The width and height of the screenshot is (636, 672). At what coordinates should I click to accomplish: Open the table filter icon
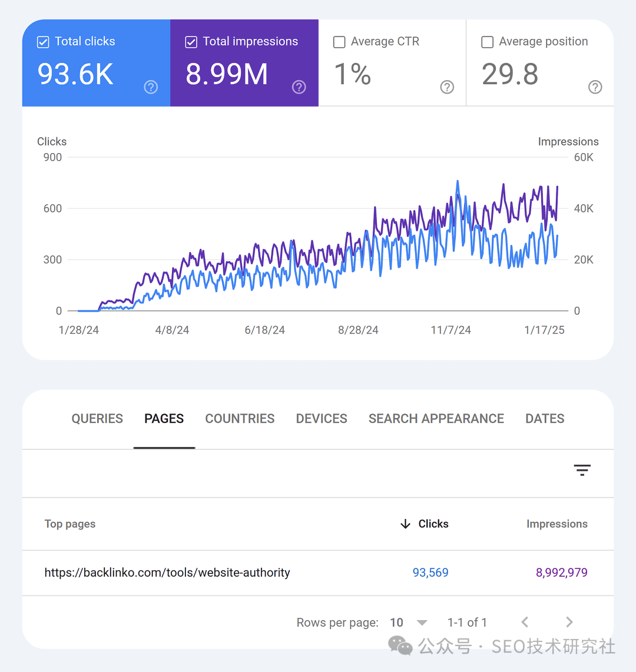[x=582, y=469]
